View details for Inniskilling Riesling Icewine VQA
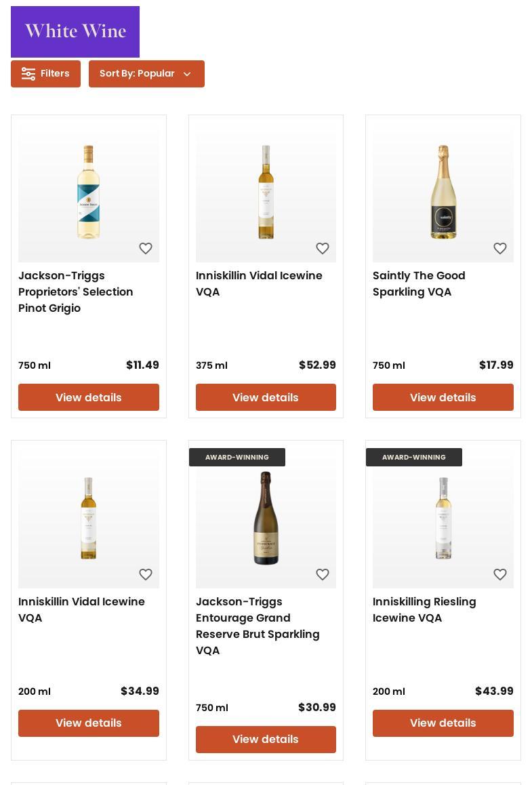Screen dimensions: 532x785 (x=443, y=723)
